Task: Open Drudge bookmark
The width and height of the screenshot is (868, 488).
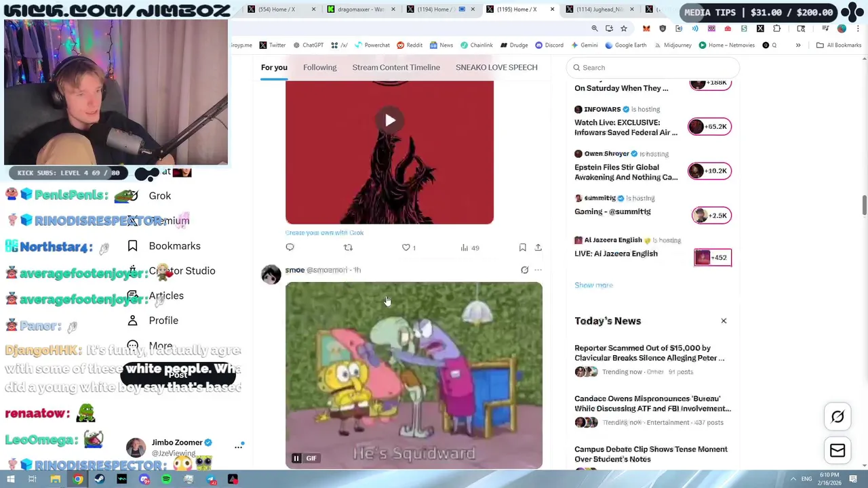Action: [x=514, y=45]
